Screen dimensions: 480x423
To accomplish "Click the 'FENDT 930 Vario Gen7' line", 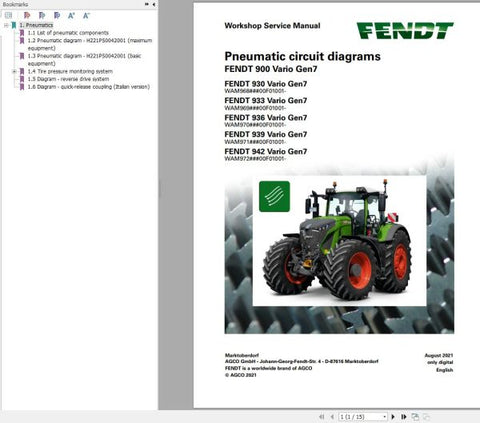I will pos(266,84).
